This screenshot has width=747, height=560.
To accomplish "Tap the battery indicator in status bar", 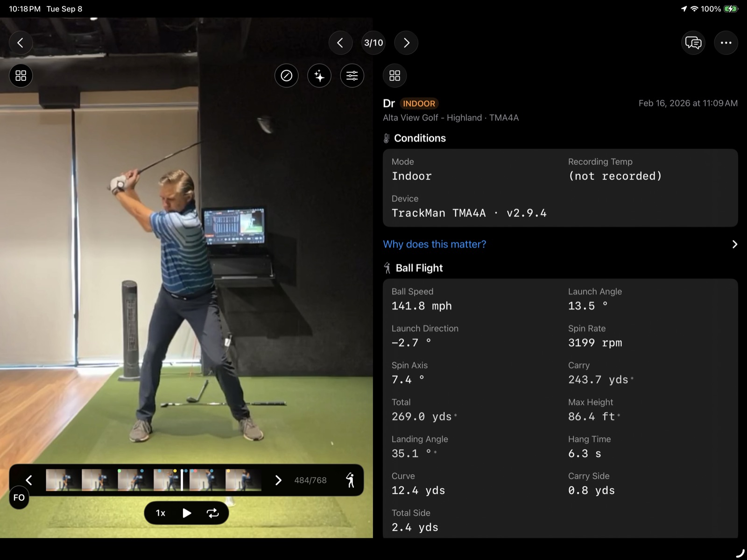I will coord(731,9).
